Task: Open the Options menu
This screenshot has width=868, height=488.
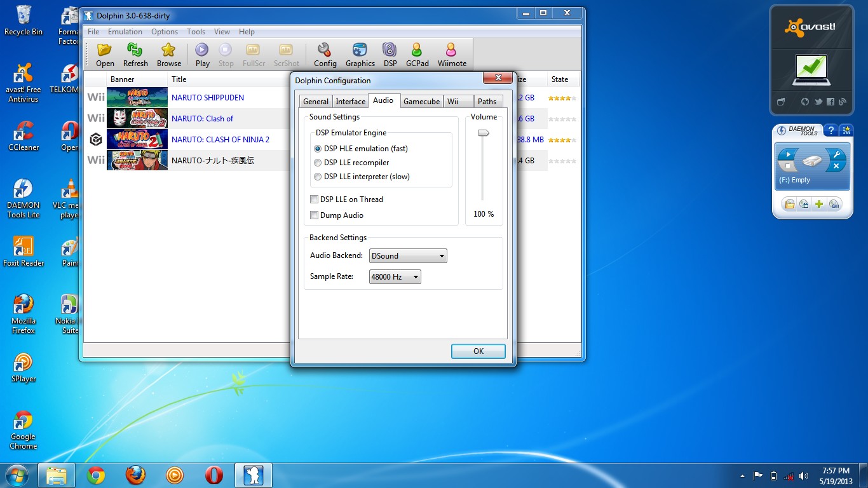Action: (x=165, y=32)
